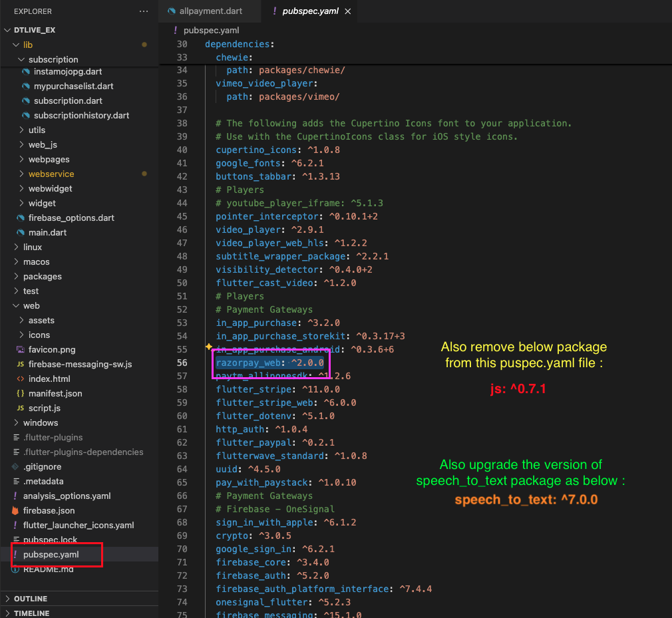Click Firebase icon beside firebase.json

click(15, 510)
